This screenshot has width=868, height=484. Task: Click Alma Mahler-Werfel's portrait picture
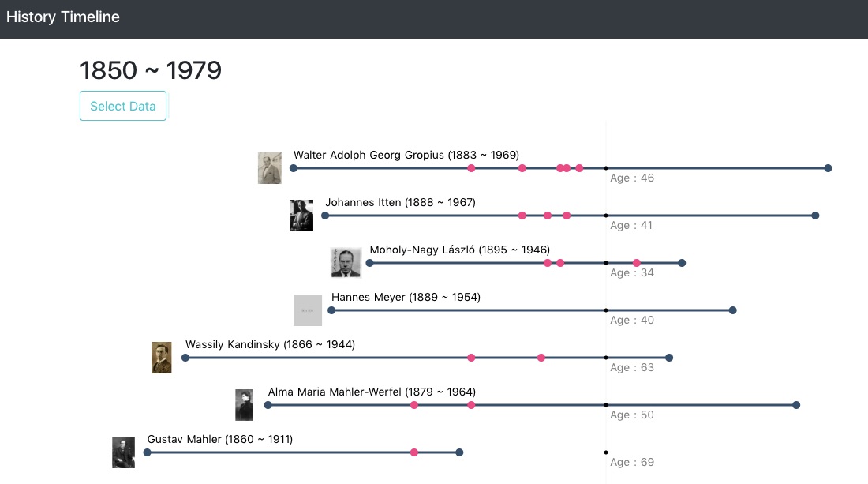tap(245, 404)
